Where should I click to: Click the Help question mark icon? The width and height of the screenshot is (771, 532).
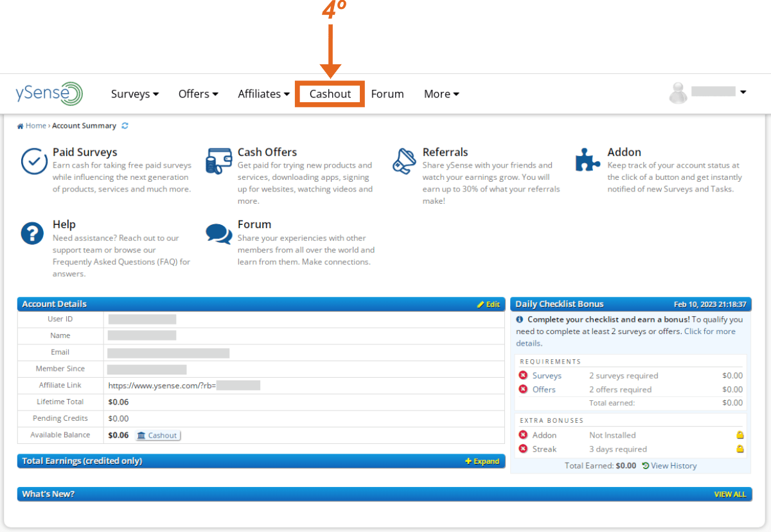(32, 233)
